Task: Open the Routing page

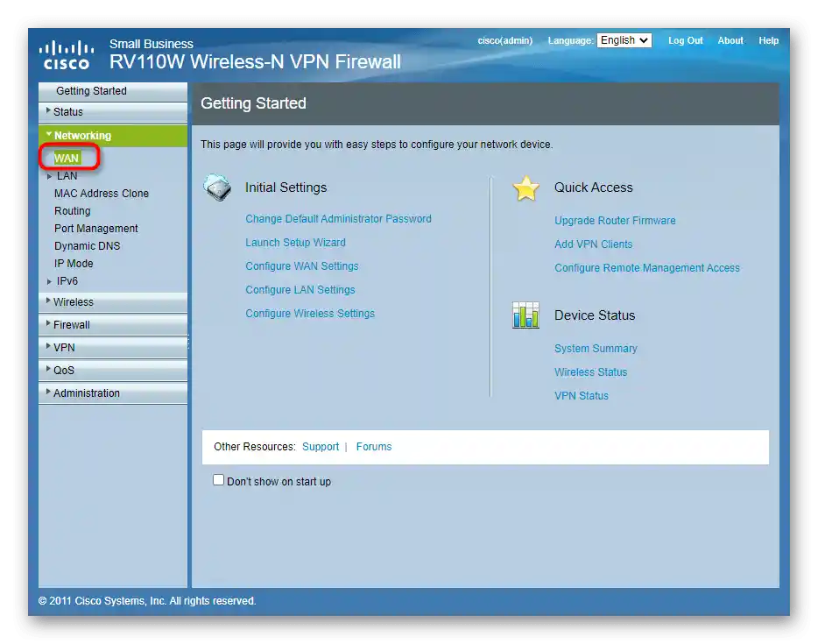Action: (x=73, y=211)
